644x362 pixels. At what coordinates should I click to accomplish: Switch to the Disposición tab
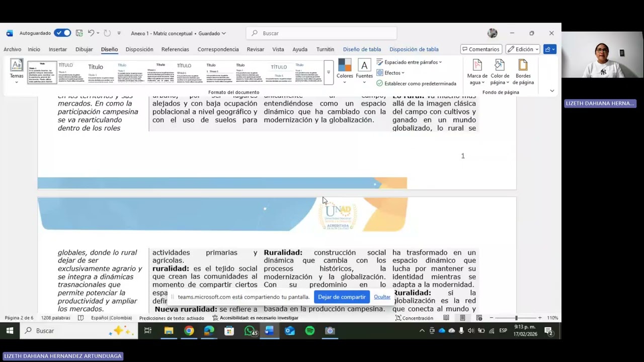tap(139, 49)
